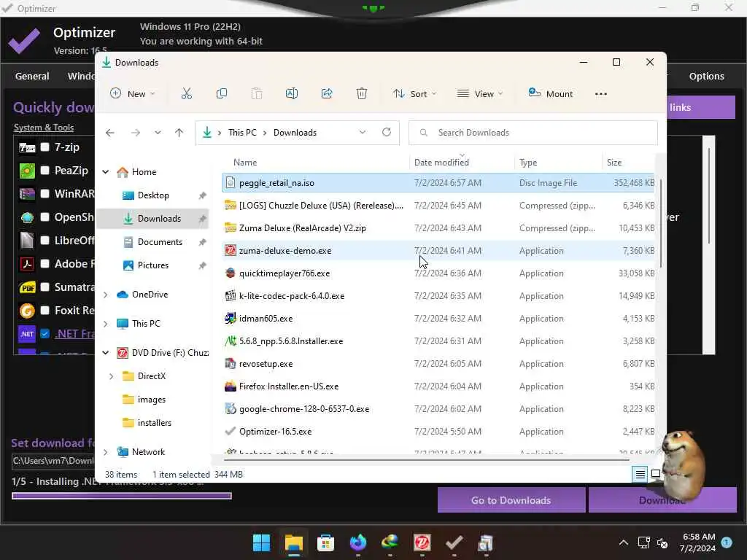This screenshot has height=560, width=747.
Task: Check the PeaZip checkbox in Optimizer
Action: pos(44,170)
